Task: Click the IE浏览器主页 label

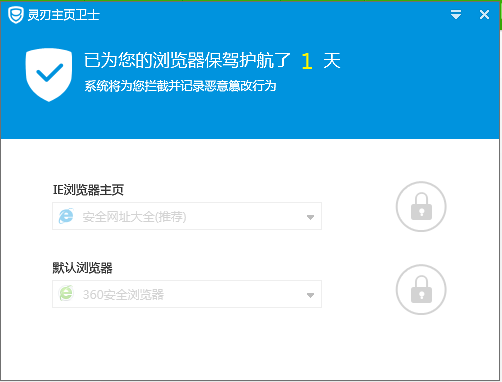Action: [x=88, y=190]
